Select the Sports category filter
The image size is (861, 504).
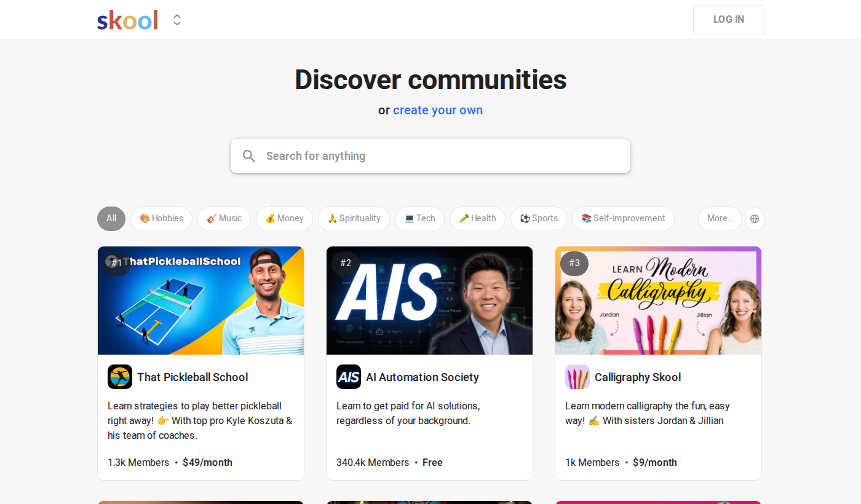[x=539, y=218]
